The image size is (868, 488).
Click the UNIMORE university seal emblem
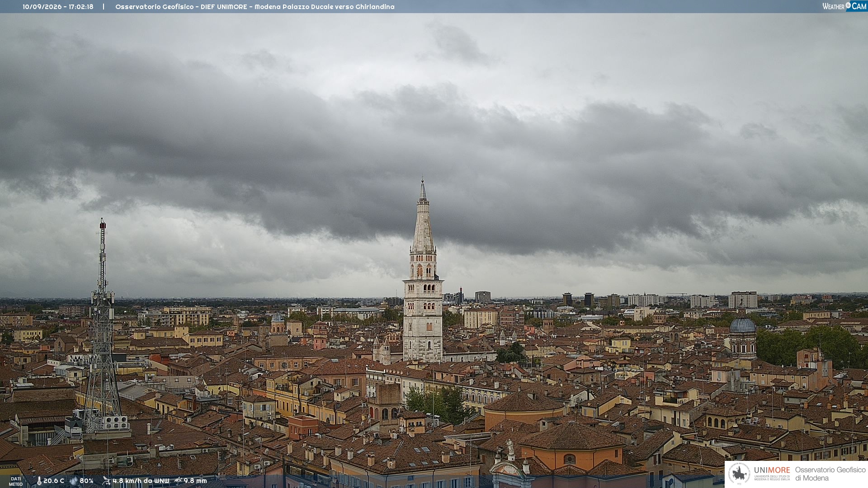739,474
